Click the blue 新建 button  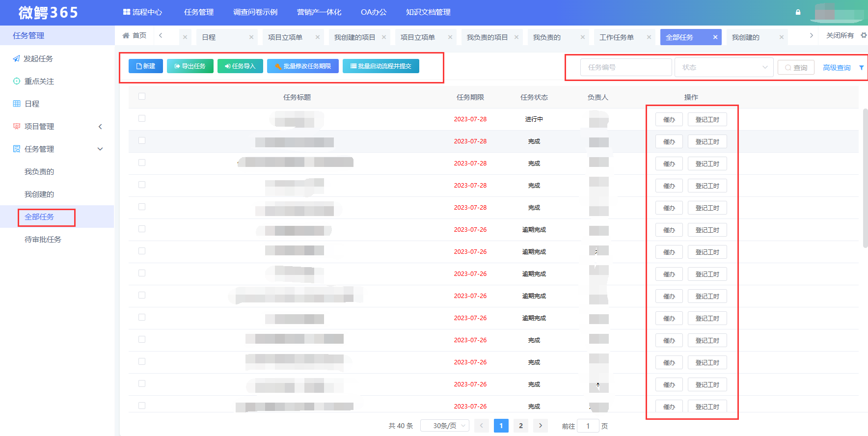146,66
